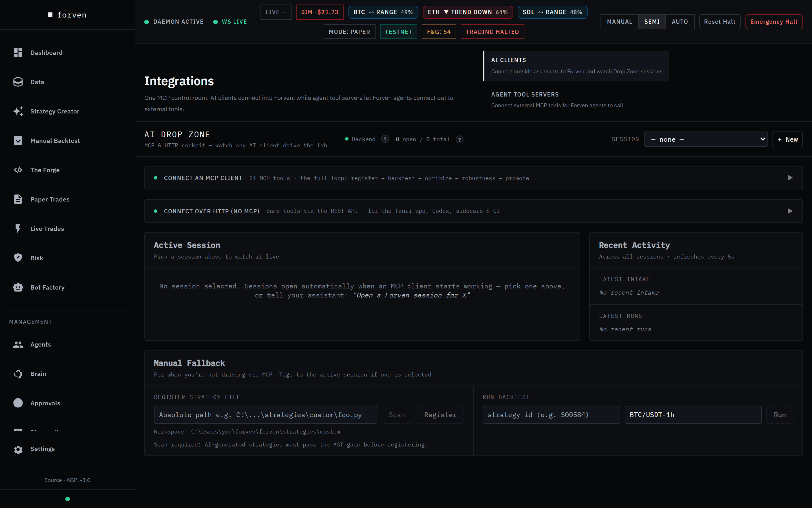Image resolution: width=812 pixels, height=508 pixels.
Task: Click the Paper Trades document icon
Action: 18,199
